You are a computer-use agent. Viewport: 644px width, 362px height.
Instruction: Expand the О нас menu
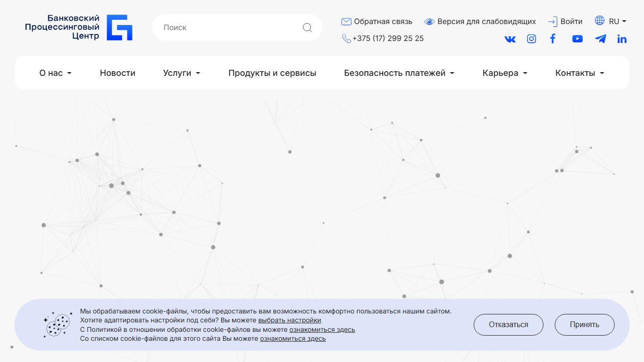(x=55, y=73)
